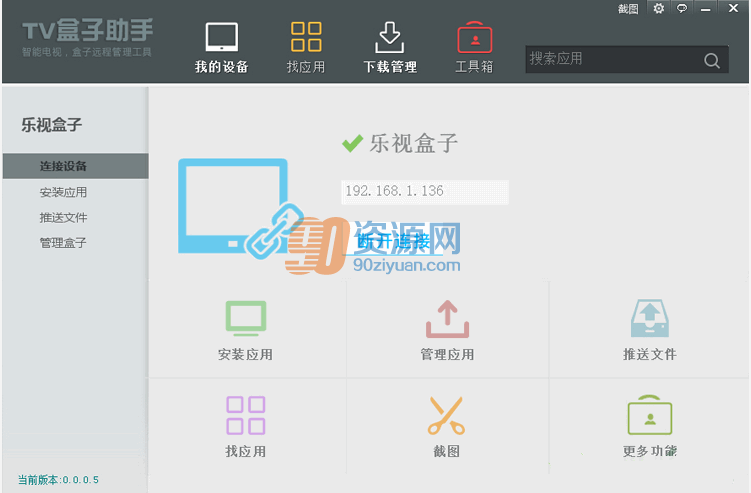The width and height of the screenshot is (751, 493).
Task: Open the 工具箱 toolbox icon in header
Action: (x=474, y=37)
